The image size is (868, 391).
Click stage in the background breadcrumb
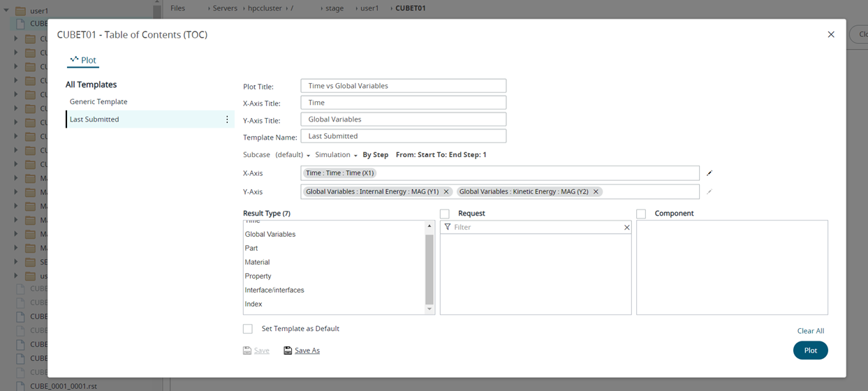coord(334,8)
